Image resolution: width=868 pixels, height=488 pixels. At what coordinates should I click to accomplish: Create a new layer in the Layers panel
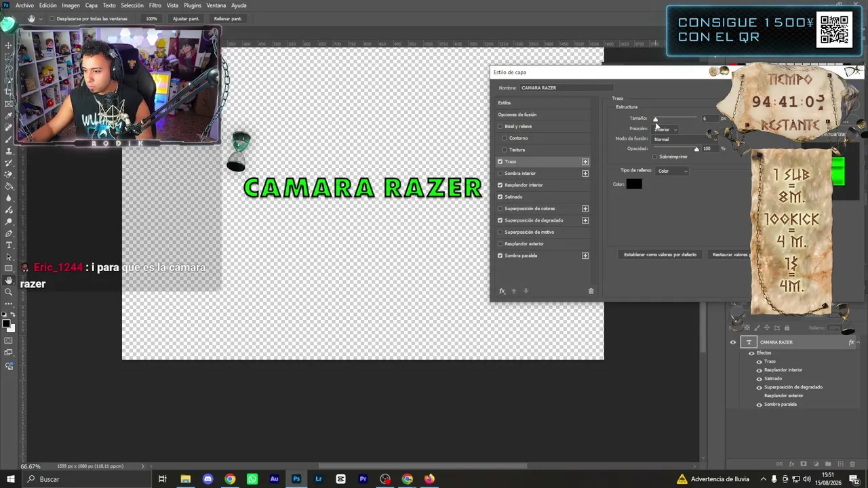click(840, 464)
